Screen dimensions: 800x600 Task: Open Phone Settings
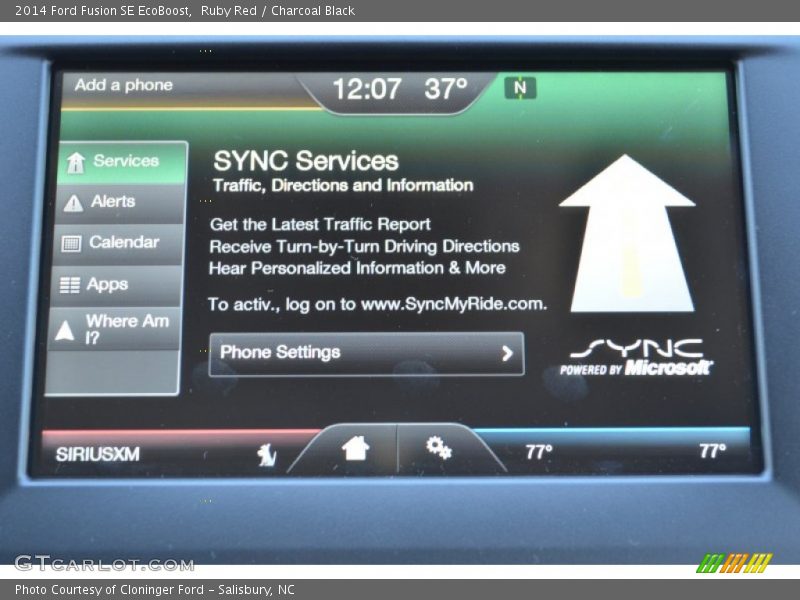pos(366,354)
